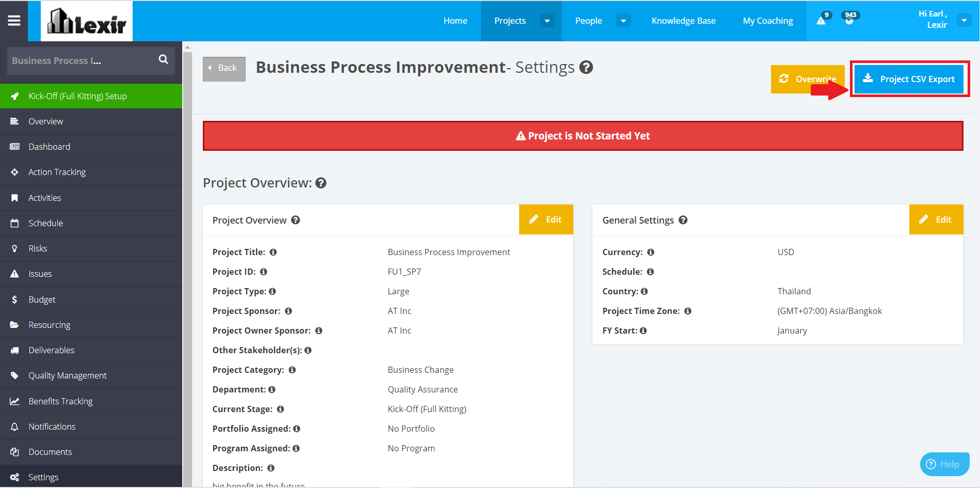The width and height of the screenshot is (980, 488).
Task: Click info icon next to Country
Action: coord(644,291)
